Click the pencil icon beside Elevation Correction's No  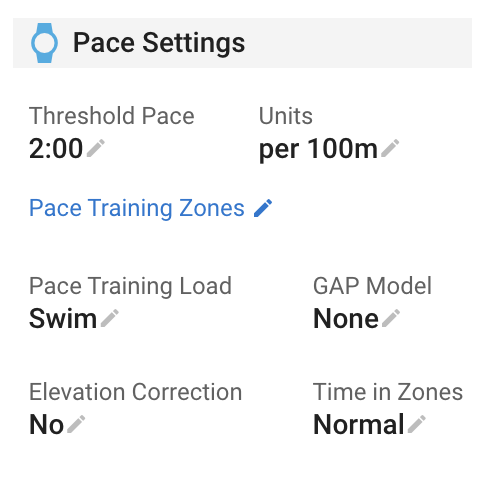pyautogui.click(x=76, y=424)
